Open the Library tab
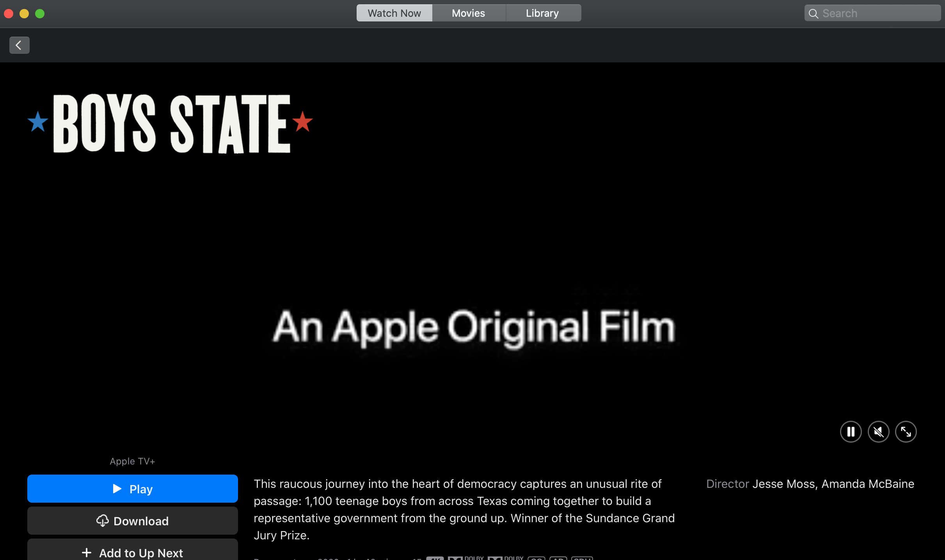This screenshot has width=945, height=560. coord(542,13)
